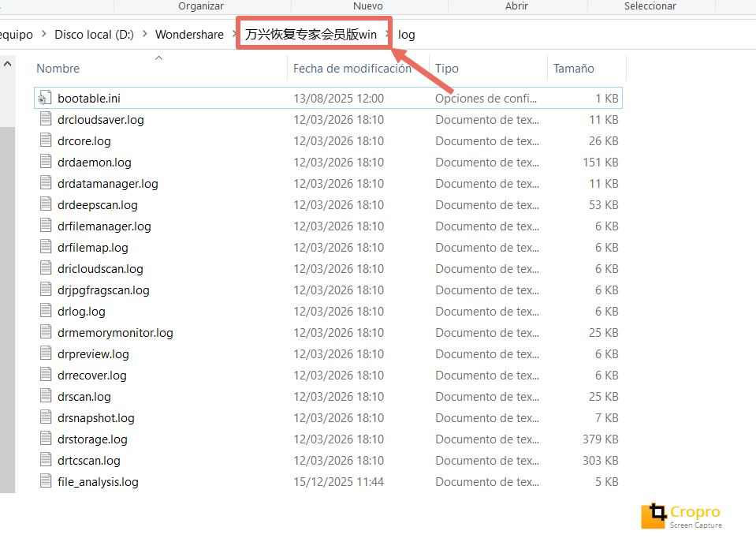This screenshot has width=756, height=542.
Task: Click the drsnapshot.log document icon
Action: (x=46, y=417)
